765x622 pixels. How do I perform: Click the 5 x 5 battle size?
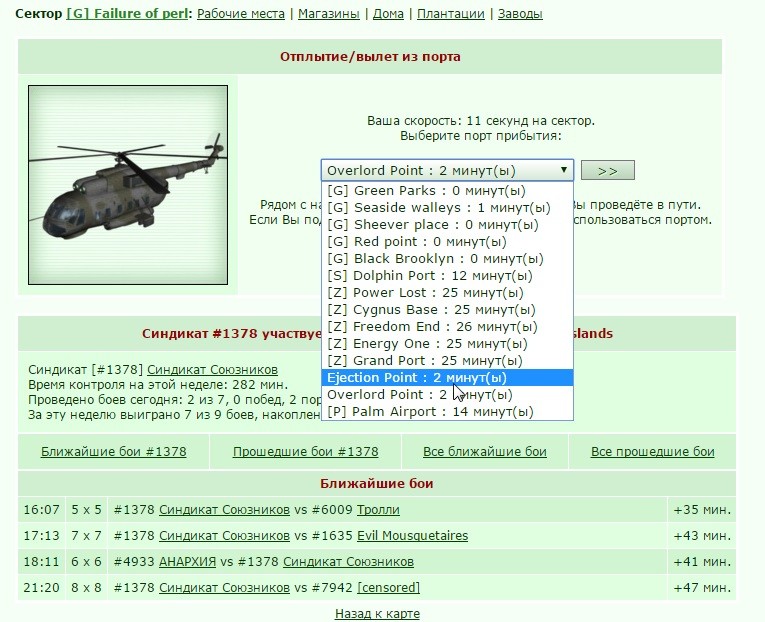86,510
